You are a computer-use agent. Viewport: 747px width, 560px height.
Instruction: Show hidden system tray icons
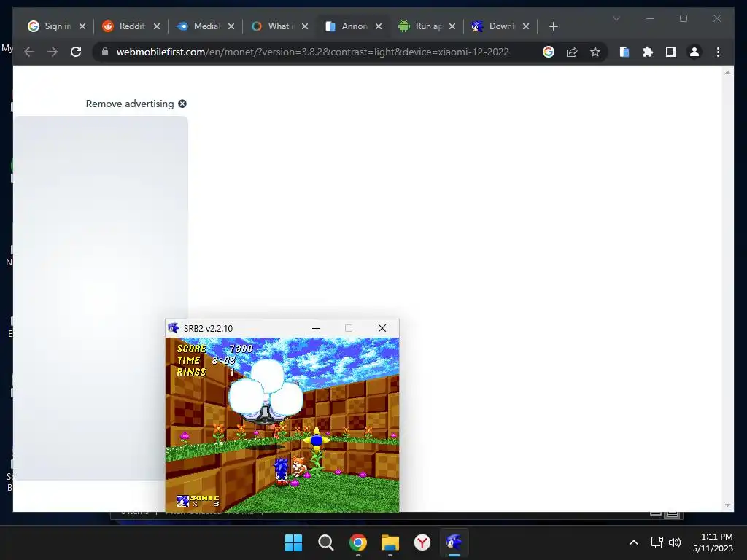(x=634, y=542)
